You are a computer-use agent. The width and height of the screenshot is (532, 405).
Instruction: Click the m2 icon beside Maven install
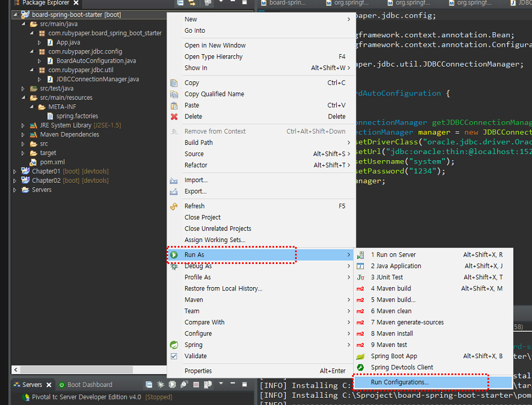coord(360,334)
